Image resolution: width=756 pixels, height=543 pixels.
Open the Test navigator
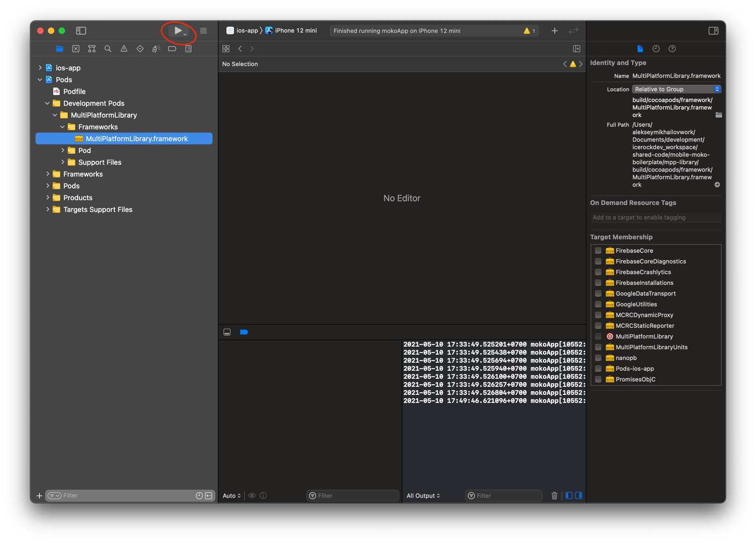pyautogui.click(x=140, y=49)
